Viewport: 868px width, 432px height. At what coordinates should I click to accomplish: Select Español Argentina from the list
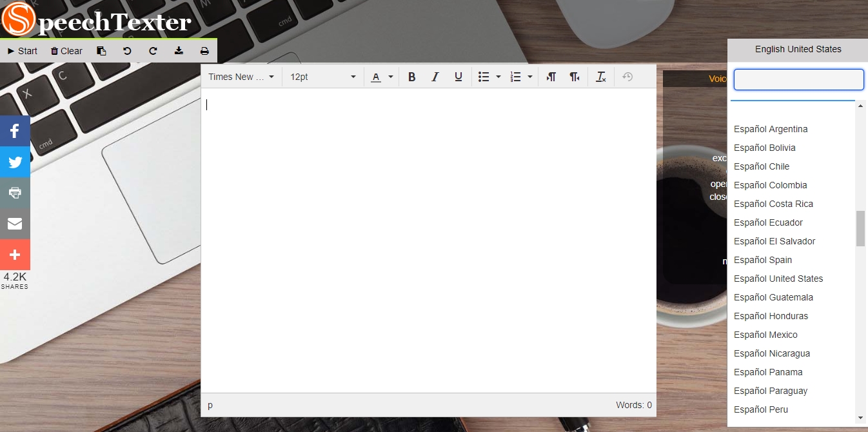771,129
